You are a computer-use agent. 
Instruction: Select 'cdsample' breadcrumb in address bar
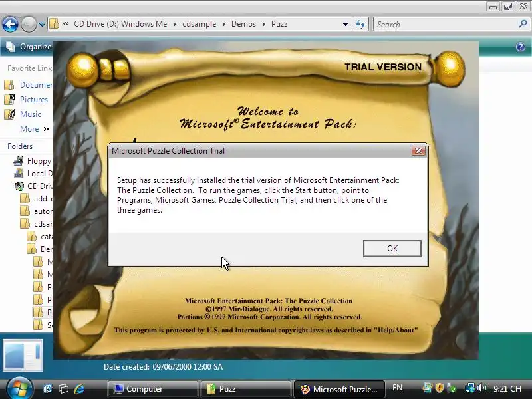coord(199,24)
